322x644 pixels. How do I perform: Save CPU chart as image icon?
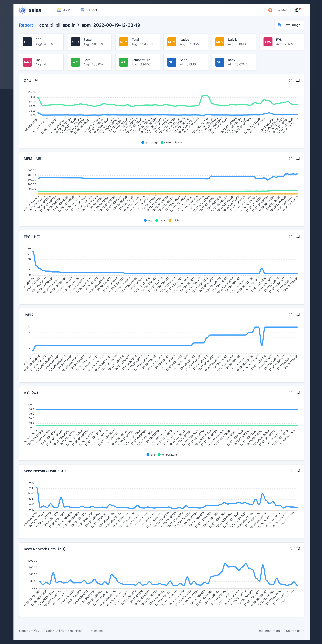(x=298, y=81)
